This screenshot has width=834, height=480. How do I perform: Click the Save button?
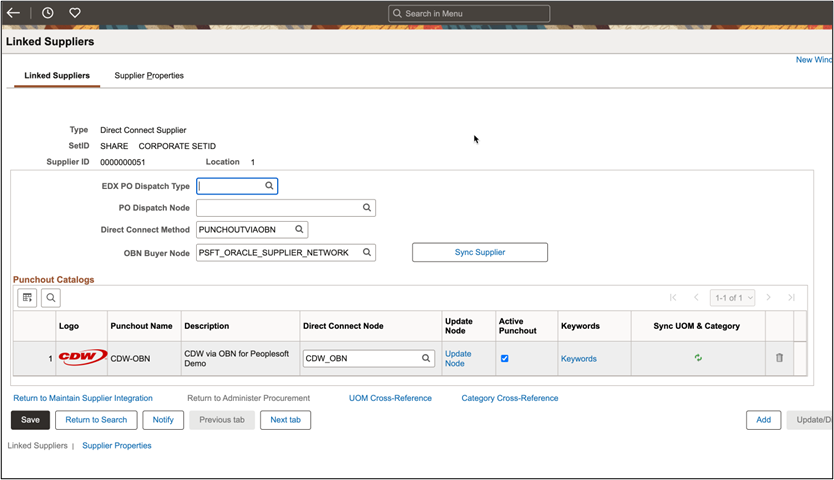(30, 420)
